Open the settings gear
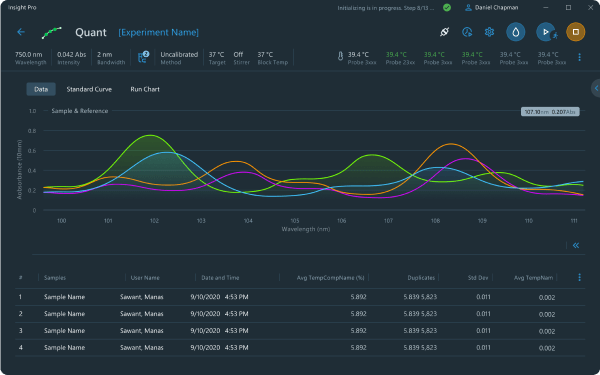The width and height of the screenshot is (600, 375). pos(489,32)
